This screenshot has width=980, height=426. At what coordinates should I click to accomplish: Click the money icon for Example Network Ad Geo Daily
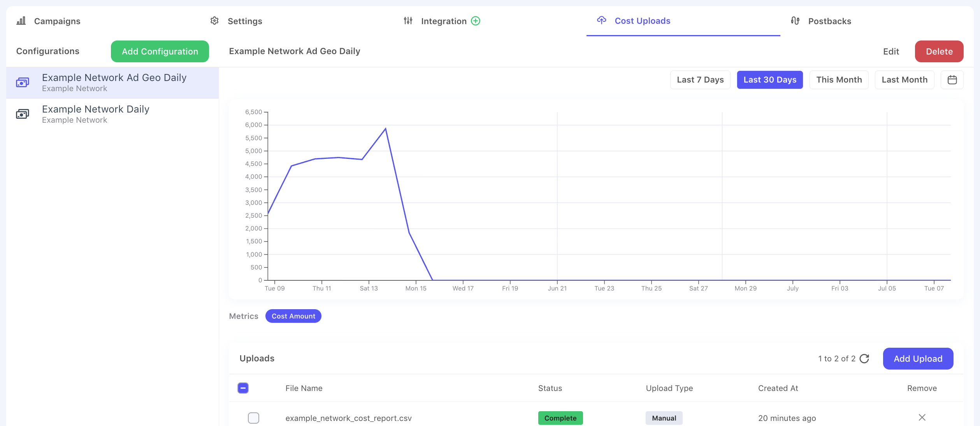coord(23,83)
